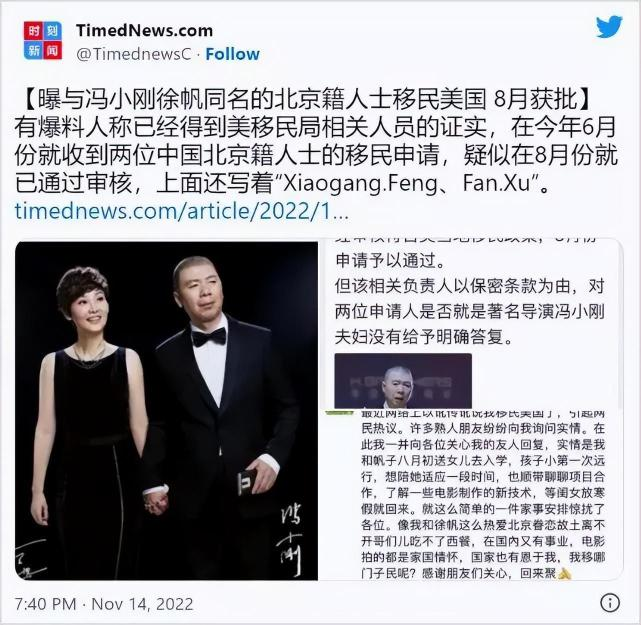
Task: Click the white calligraphy signature on the photo's right
Action: tap(291, 539)
